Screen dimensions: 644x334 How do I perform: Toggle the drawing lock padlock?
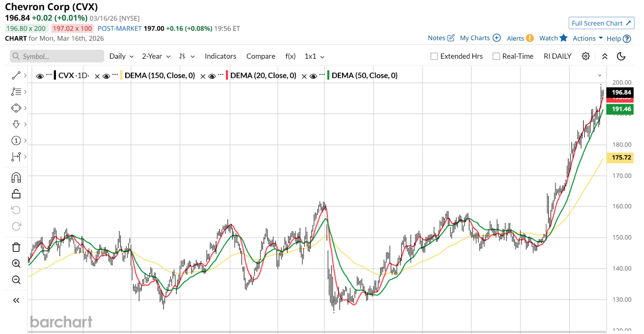[x=16, y=194]
